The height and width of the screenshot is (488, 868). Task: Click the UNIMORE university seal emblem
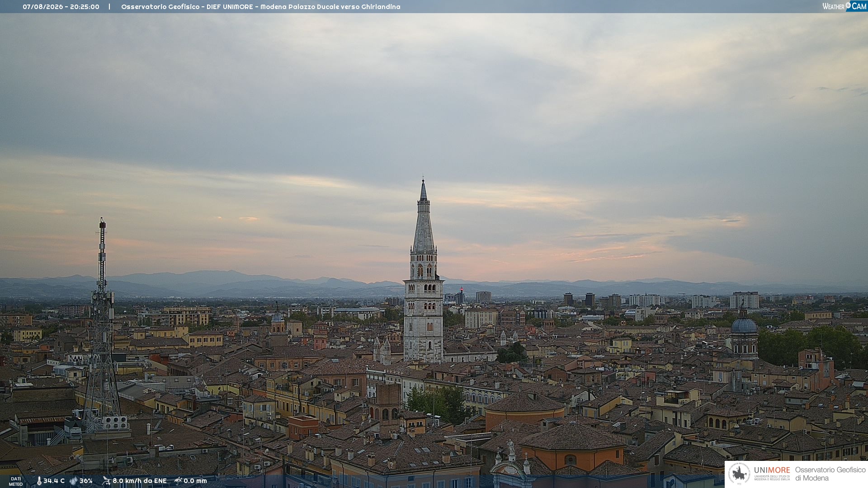[739, 474]
